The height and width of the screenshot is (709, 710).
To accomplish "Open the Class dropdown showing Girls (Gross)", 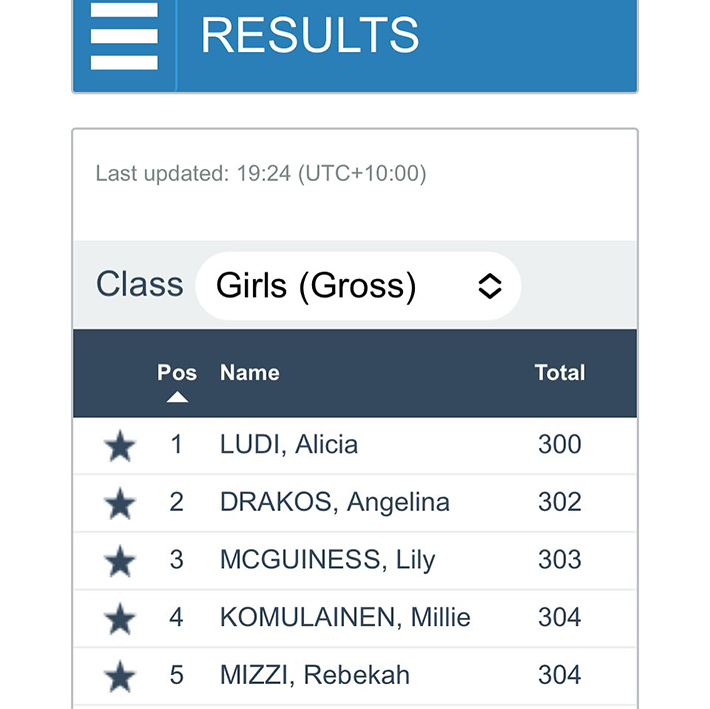I will pos(358,286).
